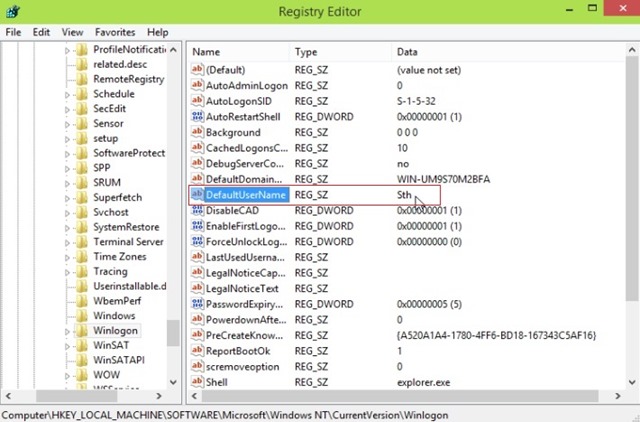The image size is (640, 422).
Task: Select the SystemRestore key in tree
Action: click(126, 227)
